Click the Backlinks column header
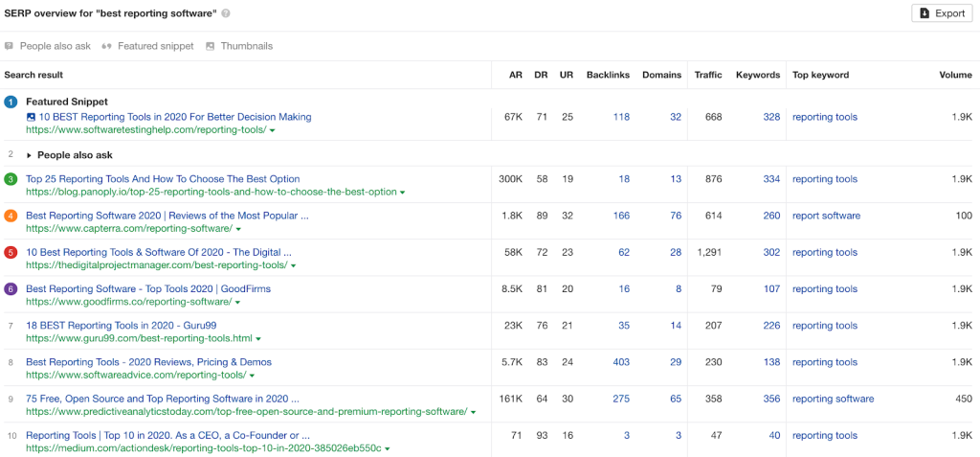The image size is (980, 457). click(608, 75)
